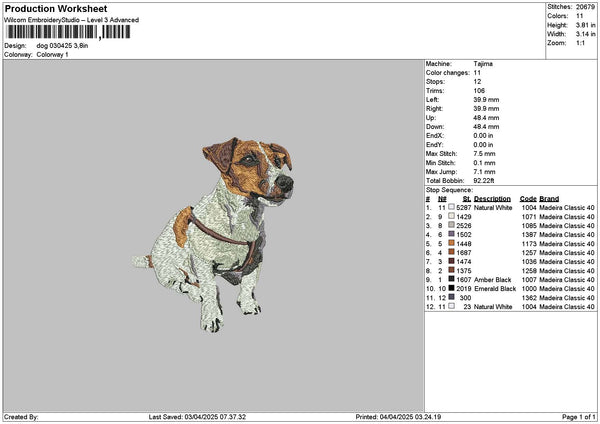Click the design name dog 030425 3,8in
The image size is (600, 424).
click(x=65, y=46)
